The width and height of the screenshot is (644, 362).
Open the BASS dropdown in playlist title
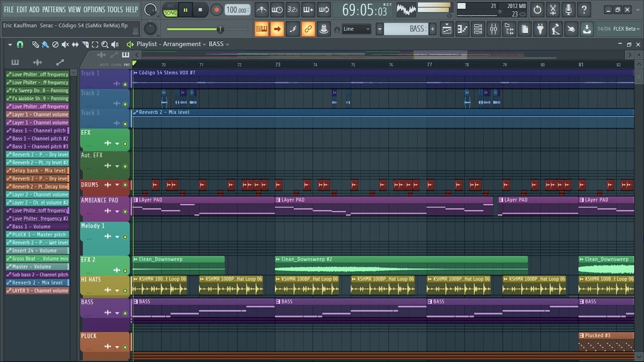tap(219, 44)
